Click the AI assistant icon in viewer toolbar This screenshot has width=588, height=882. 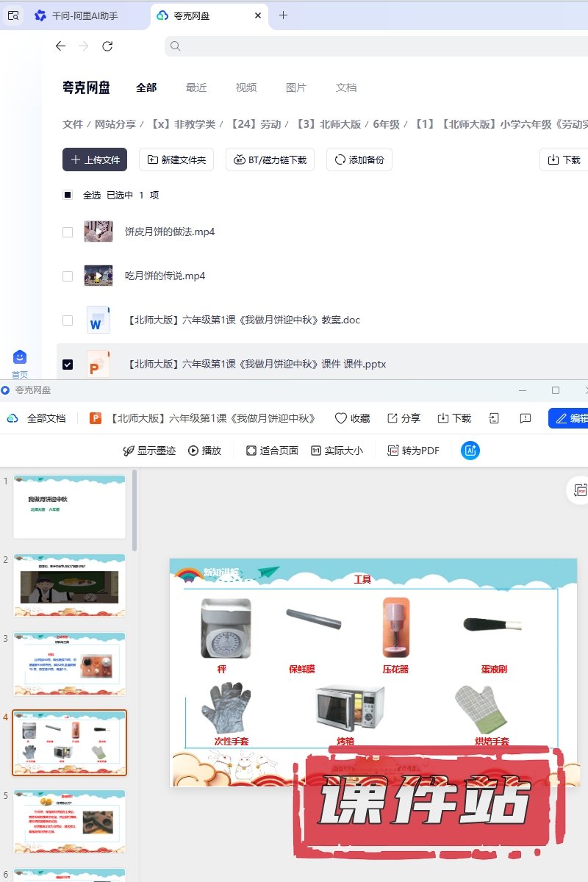[x=470, y=451]
